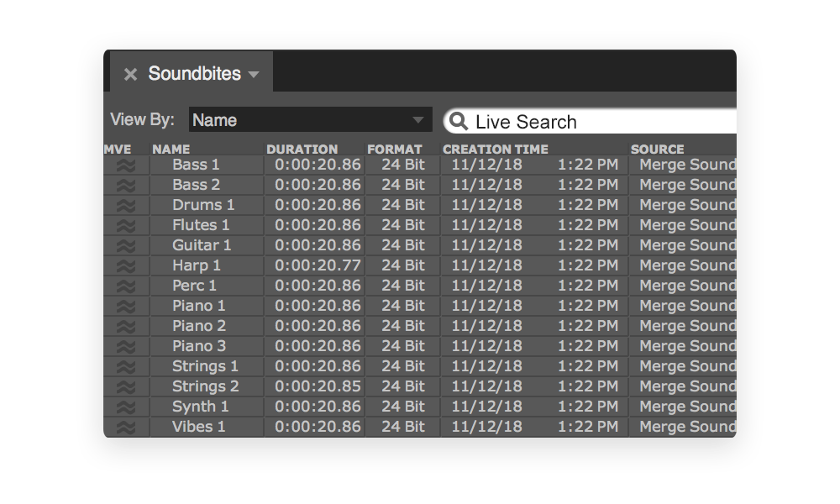Click the Merge Sound source of Bass 1
This screenshot has width=840, height=504.
click(688, 165)
